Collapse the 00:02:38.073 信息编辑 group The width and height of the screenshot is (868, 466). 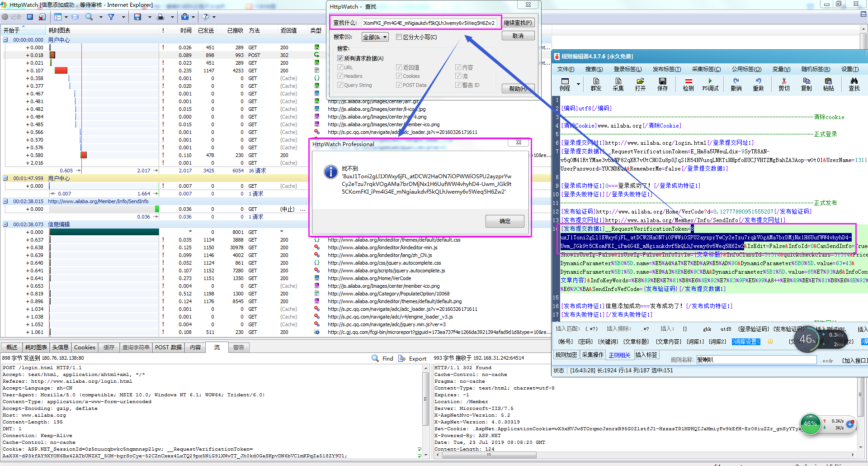click(x=5, y=224)
